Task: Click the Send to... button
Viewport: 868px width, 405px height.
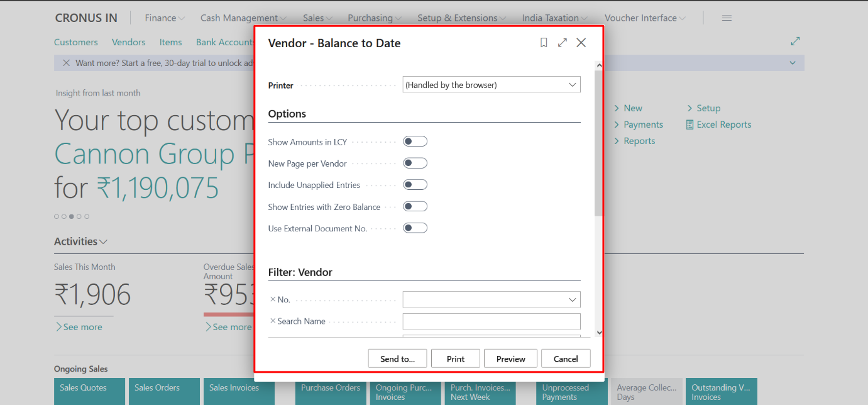Action: click(397, 358)
